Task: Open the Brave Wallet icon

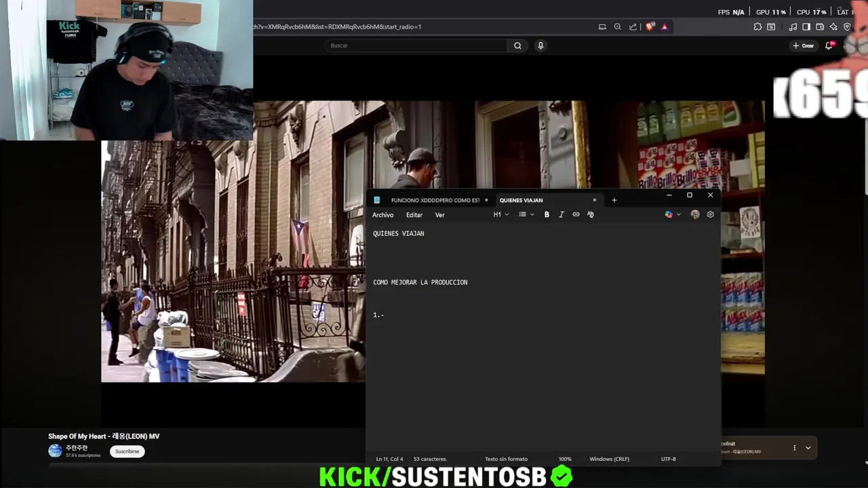Action: point(820,27)
